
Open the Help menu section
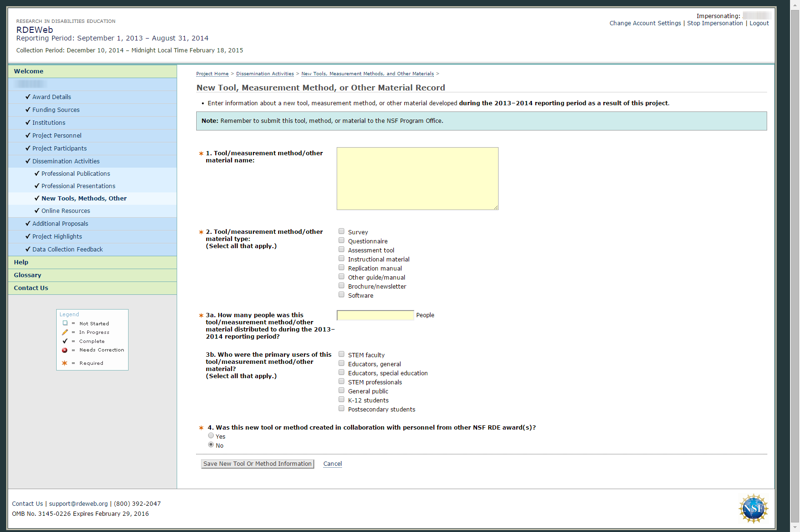coord(21,262)
